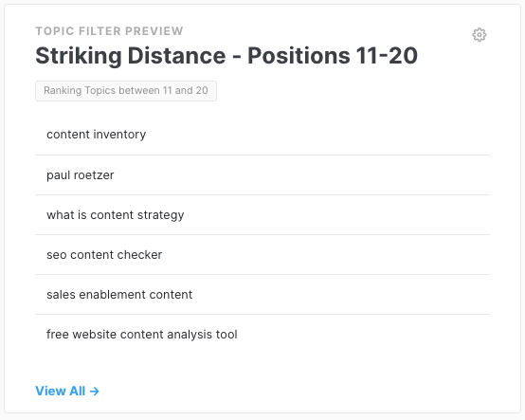Click the 'Ranking Topics between 11 and 20' tag
Screen dimensions: 525x420
click(x=126, y=91)
